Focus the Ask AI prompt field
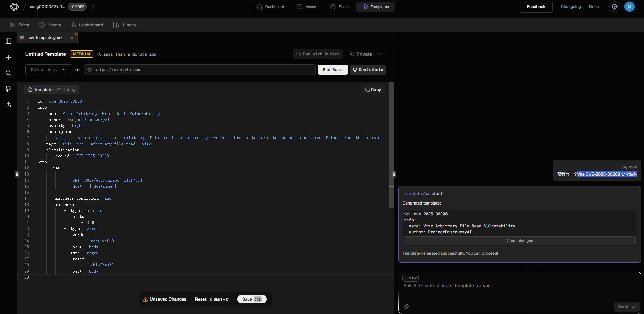The width and height of the screenshot is (644, 314). click(x=520, y=286)
